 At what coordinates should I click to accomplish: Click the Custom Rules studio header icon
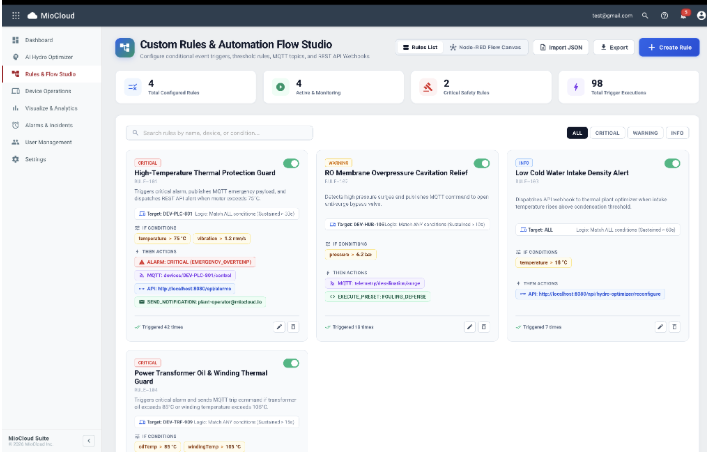[x=125, y=47]
